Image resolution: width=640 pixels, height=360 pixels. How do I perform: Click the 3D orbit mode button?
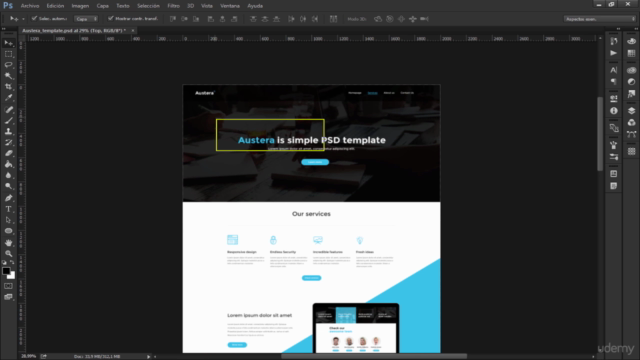(378, 19)
